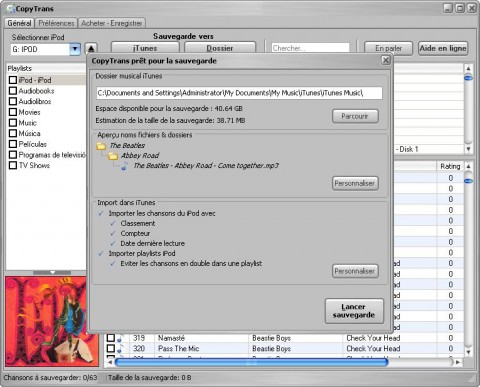Open Aide en ligne
The width and height of the screenshot is (480, 387).
[443, 48]
